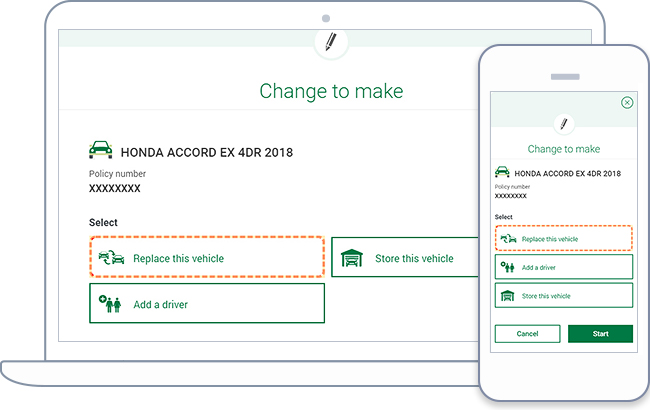Image resolution: width=650 pixels, height=410 pixels.
Task: Click the garage icon on laptop
Action: click(x=352, y=257)
